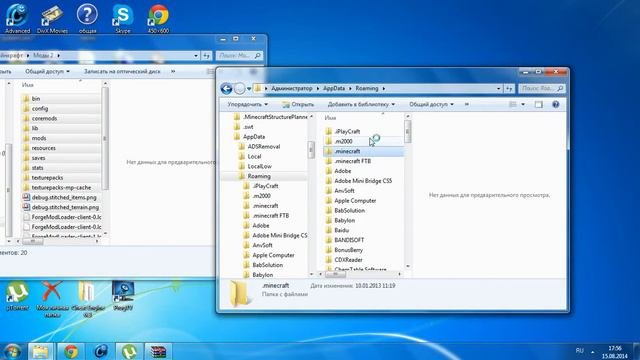Open Общий доступ dropdown in Roaming window
The image size is (640, 360).
coord(431,104)
